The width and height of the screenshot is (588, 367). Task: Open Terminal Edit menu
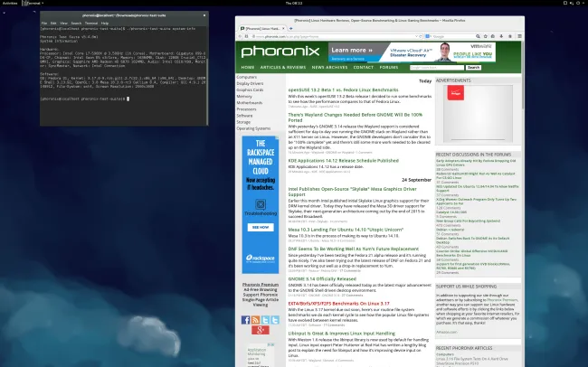53,24
